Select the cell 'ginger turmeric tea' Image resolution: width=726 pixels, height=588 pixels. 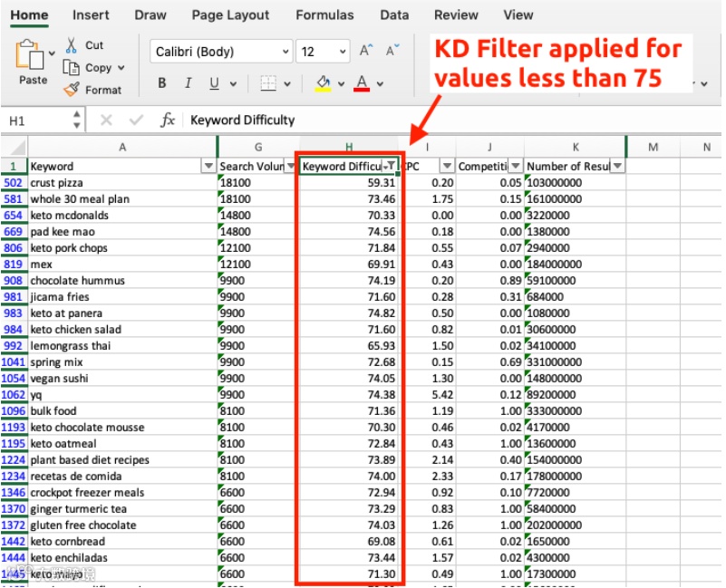tap(122, 509)
